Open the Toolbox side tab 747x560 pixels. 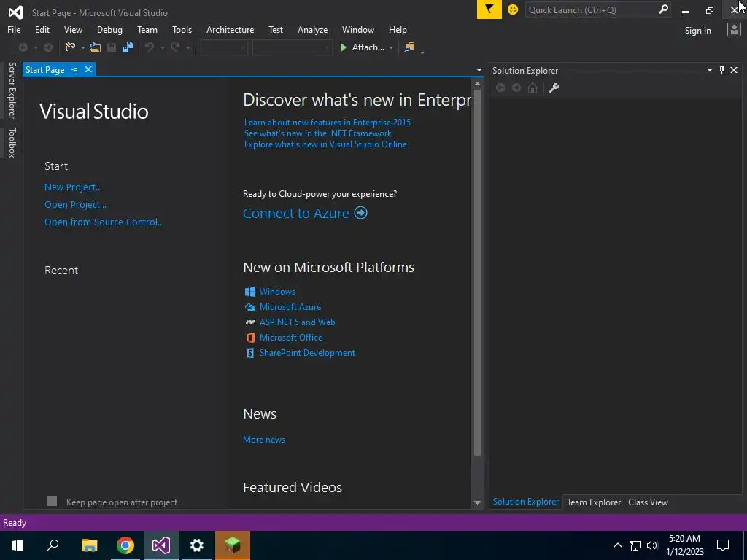(12, 142)
